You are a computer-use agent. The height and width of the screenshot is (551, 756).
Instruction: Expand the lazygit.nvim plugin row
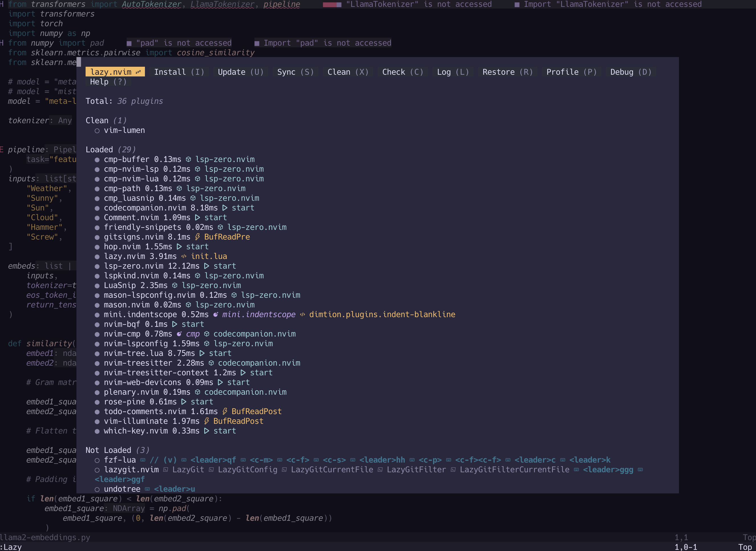point(369,474)
